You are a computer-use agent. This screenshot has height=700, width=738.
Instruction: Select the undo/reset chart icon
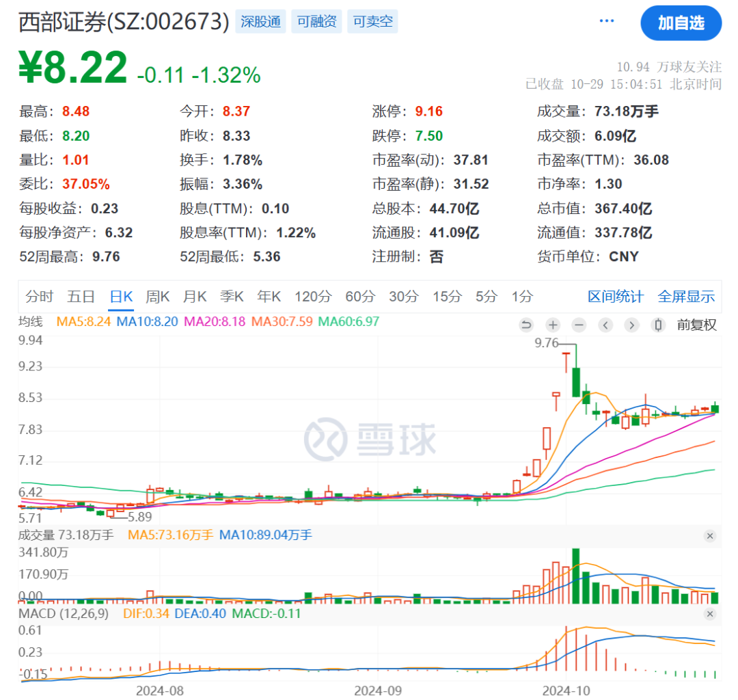point(526,325)
